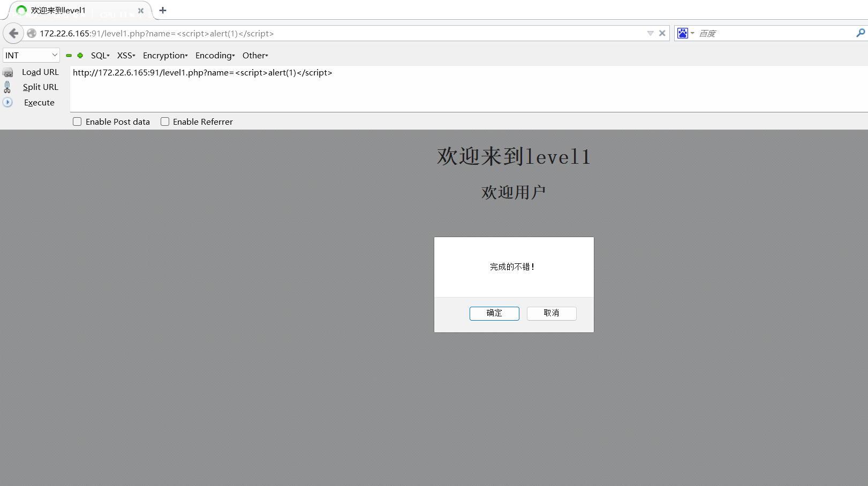The width and height of the screenshot is (868, 486).
Task: Open the Encoding menu
Action: [215, 55]
